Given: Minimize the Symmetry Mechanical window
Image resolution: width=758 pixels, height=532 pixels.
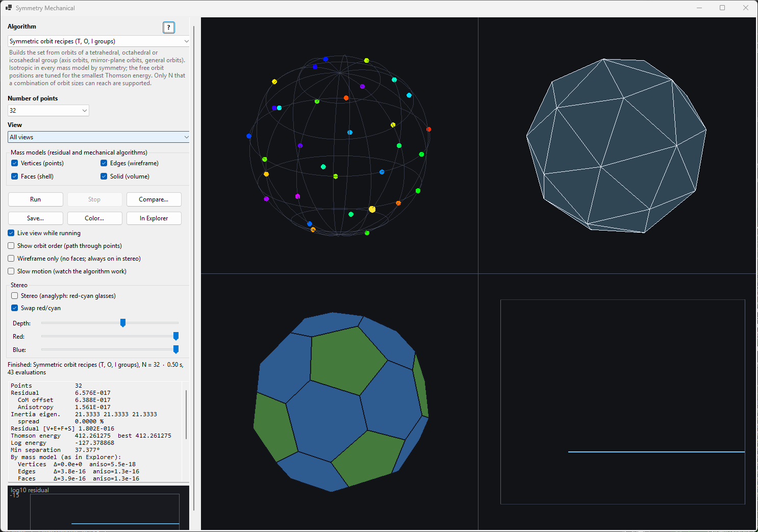Looking at the screenshot, I should coord(699,8).
